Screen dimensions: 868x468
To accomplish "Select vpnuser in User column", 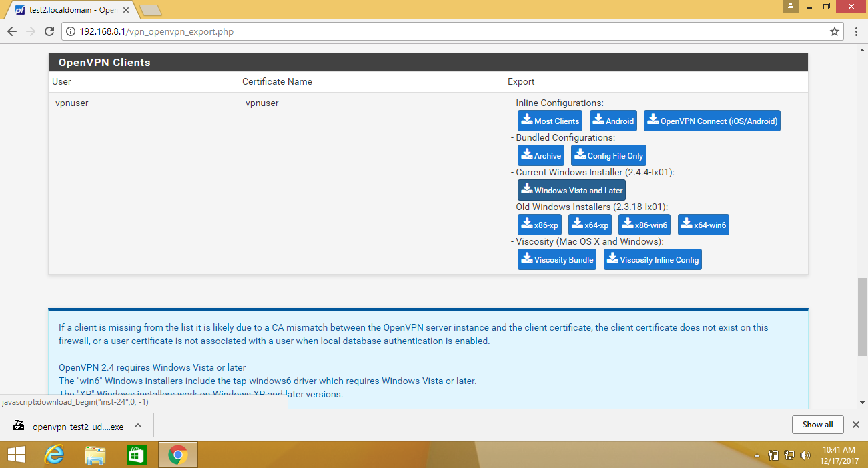I will click(x=72, y=103).
